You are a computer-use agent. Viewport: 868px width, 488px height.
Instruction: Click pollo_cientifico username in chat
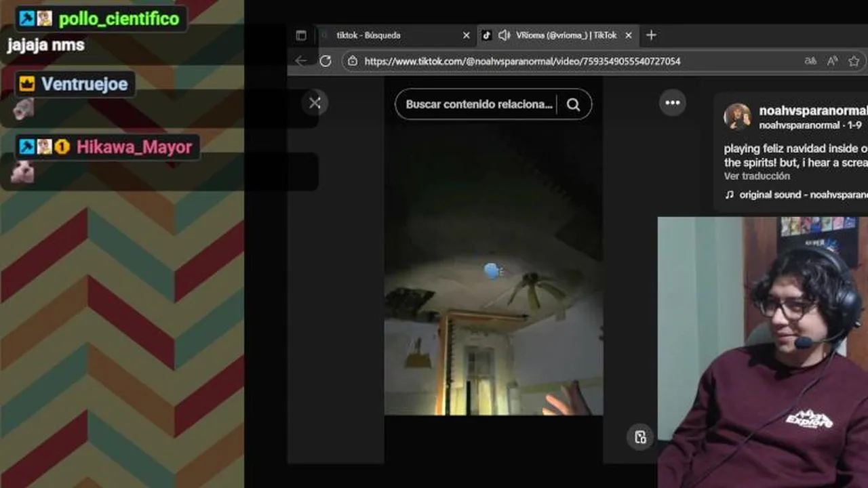(x=119, y=19)
